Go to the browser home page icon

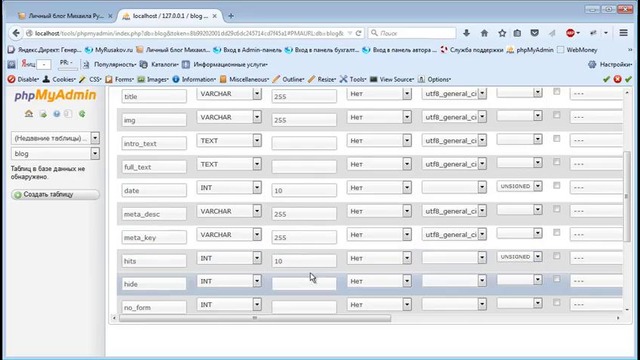tap(484, 33)
